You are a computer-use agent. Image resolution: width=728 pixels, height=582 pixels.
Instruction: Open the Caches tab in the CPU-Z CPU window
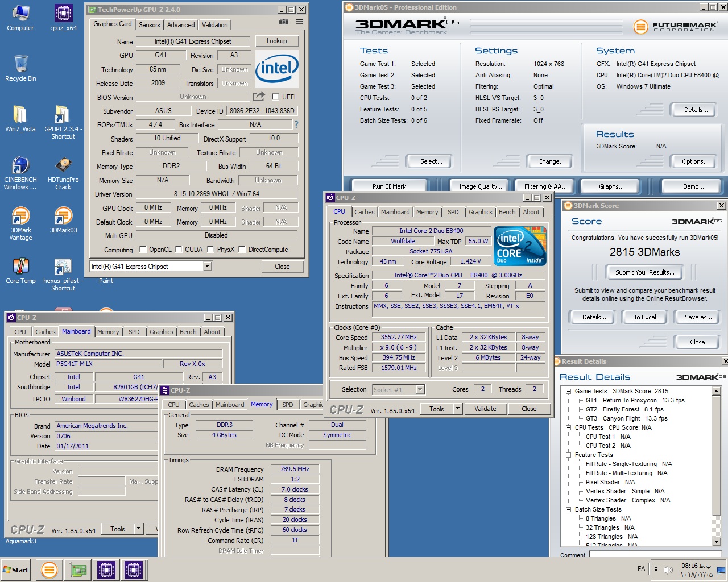365,212
